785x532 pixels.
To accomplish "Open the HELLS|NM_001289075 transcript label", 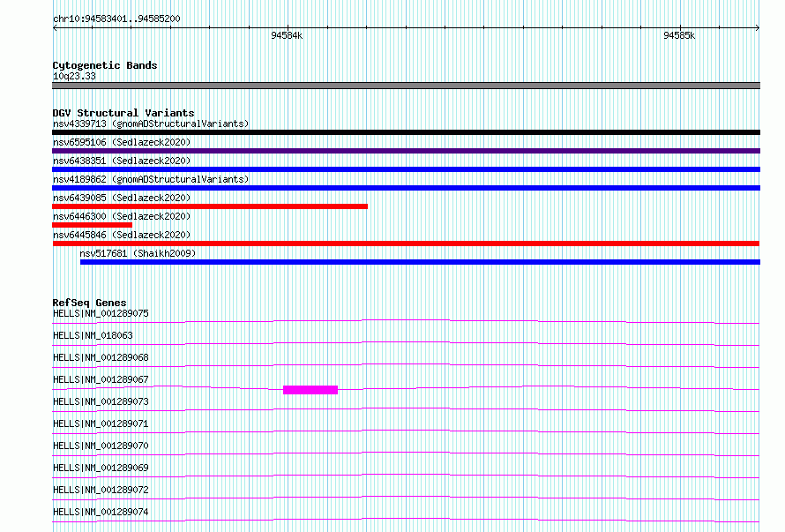I will [101, 314].
